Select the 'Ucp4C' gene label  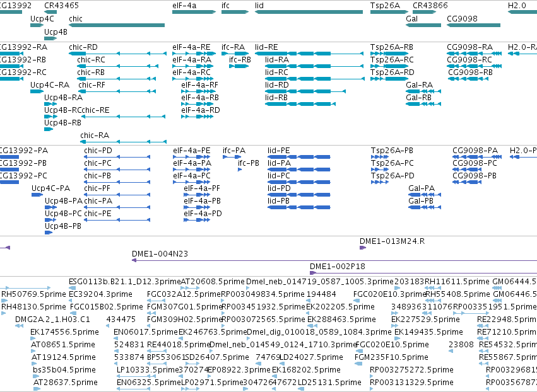pyautogui.click(x=42, y=18)
